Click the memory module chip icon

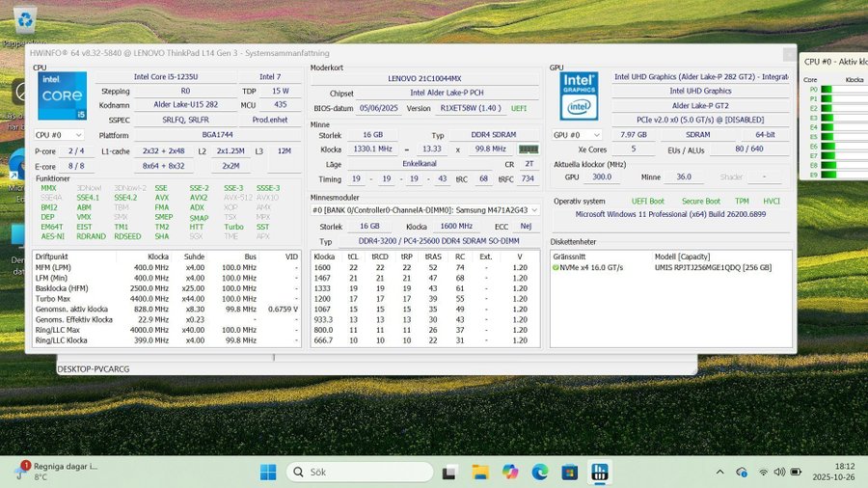[529, 149]
